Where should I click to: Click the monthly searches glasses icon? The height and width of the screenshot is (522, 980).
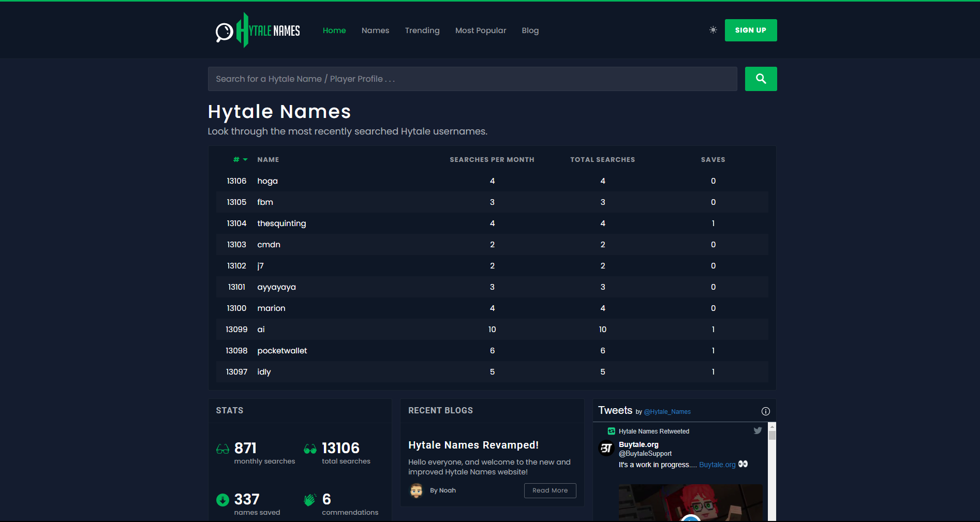(222, 449)
